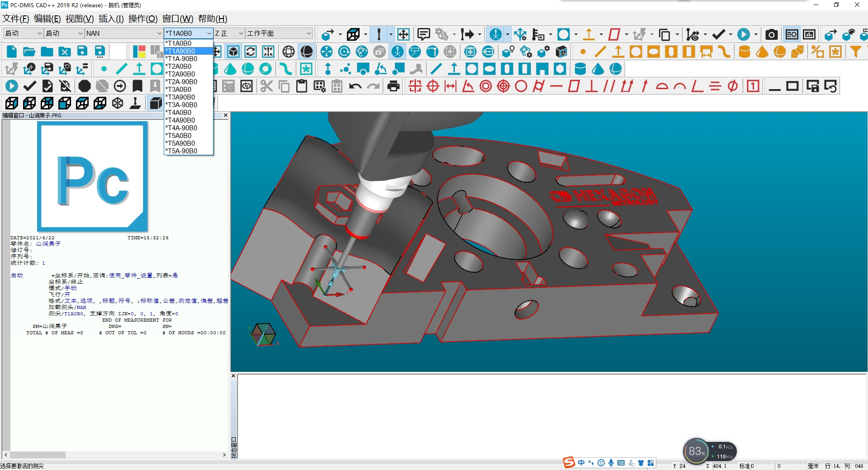Select *T3A-90B0 from probe tip list
The height and width of the screenshot is (470, 868).
(188, 104)
